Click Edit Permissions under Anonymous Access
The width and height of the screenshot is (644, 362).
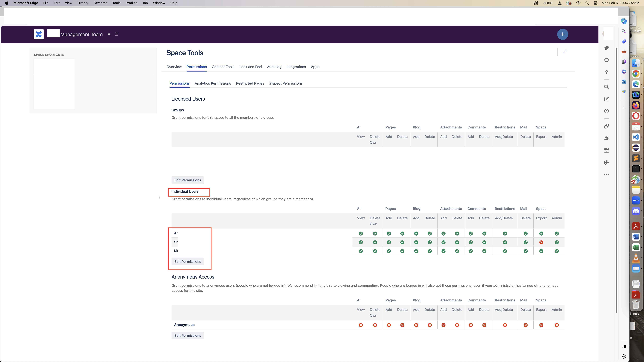188,335
